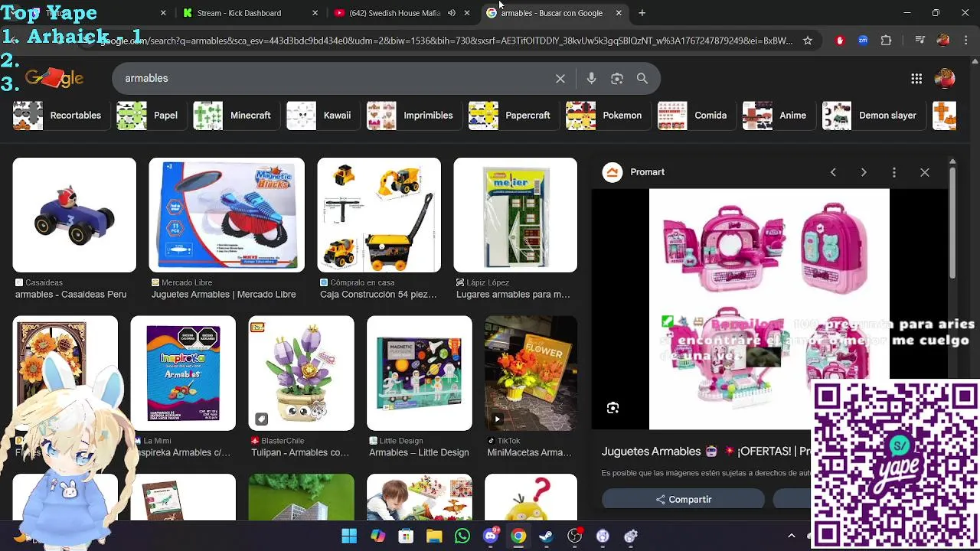Clear the 'armables' search query with the X

[560, 78]
